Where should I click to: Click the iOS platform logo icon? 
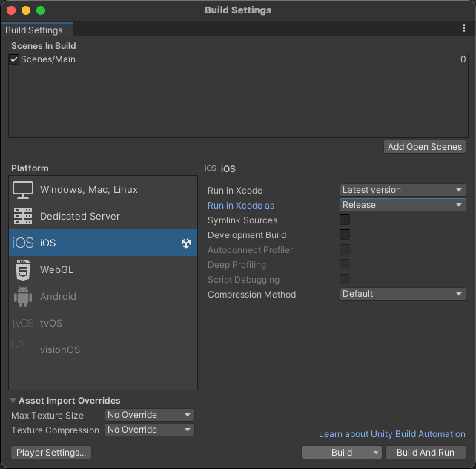click(x=23, y=243)
